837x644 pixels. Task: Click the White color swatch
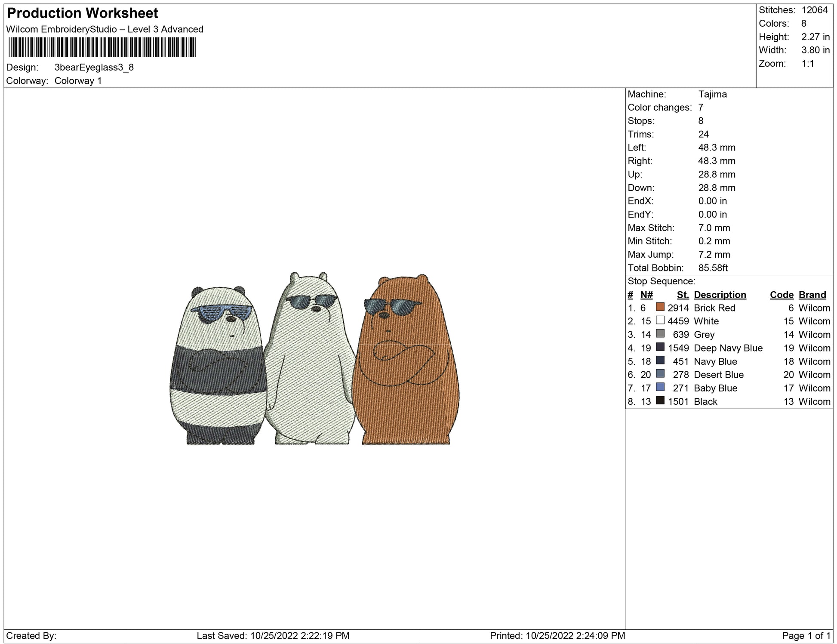click(x=660, y=320)
